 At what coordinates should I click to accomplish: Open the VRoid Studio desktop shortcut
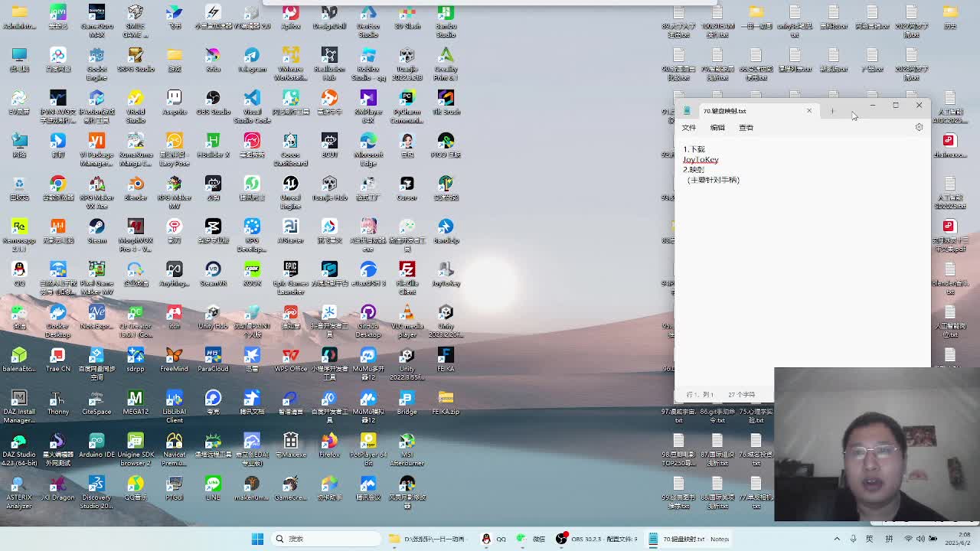136,106
